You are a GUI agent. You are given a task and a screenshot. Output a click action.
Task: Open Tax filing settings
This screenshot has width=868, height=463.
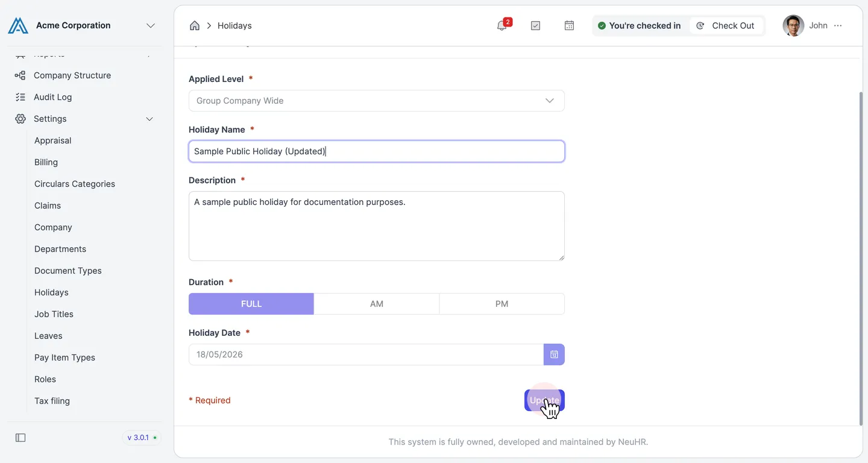tap(52, 401)
